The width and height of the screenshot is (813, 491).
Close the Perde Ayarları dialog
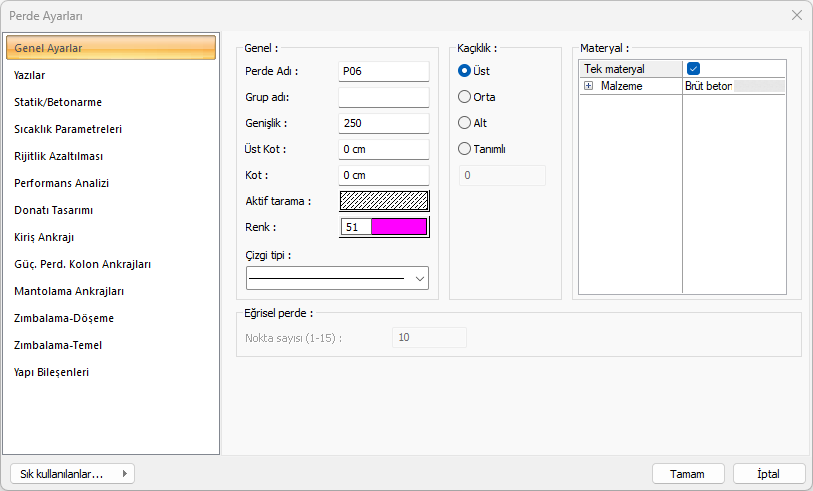pyautogui.click(x=797, y=15)
